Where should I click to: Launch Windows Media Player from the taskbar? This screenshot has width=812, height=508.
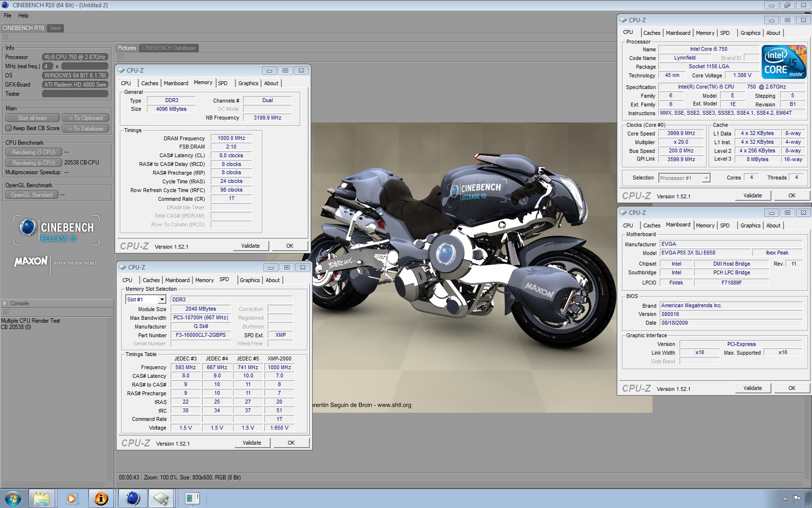72,498
